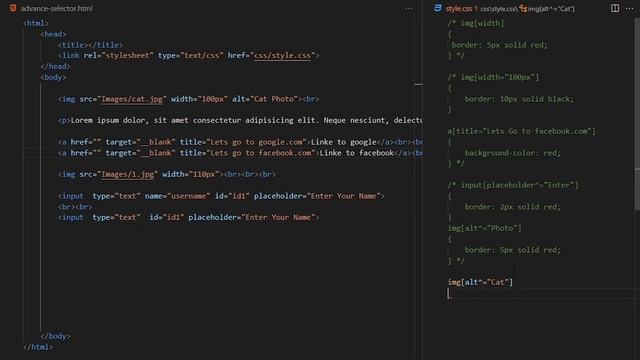Viewport: 640px width, 360px height.
Task: Click the second input line without name attribute
Action: [189, 218]
